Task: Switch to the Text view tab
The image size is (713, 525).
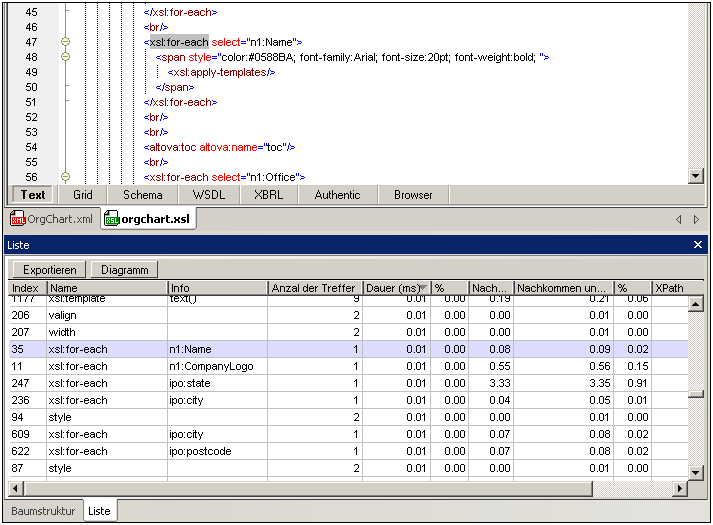Action: 33,195
